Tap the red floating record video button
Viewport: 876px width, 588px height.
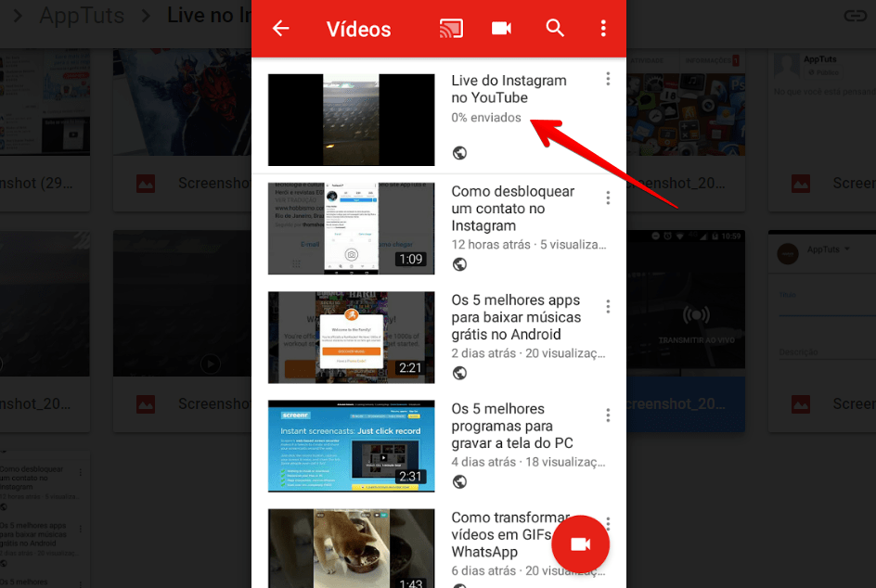click(x=581, y=543)
